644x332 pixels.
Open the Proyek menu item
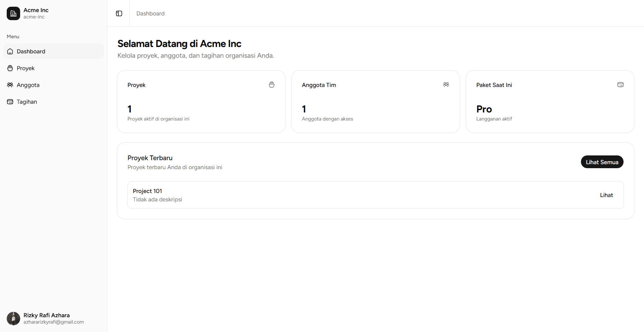coord(25,68)
